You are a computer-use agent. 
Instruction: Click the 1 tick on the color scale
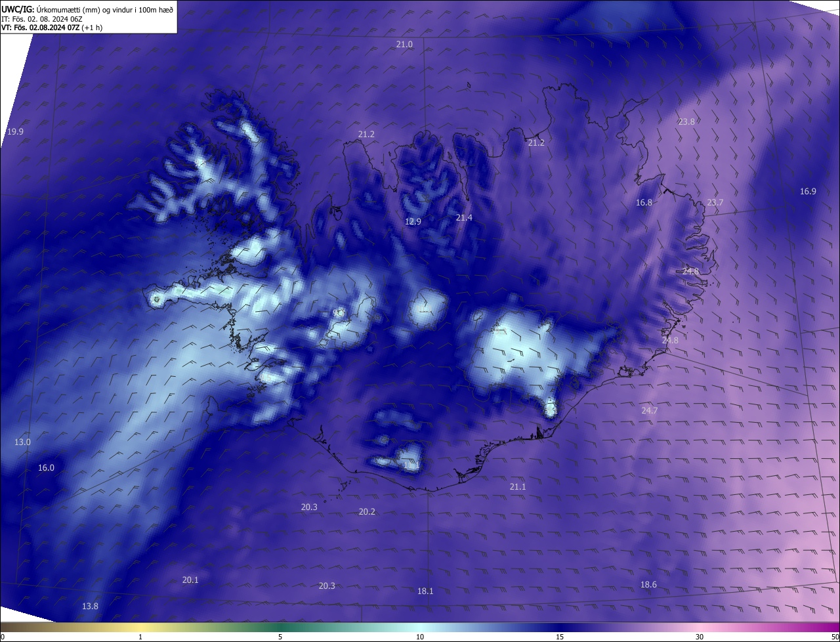[140, 637]
